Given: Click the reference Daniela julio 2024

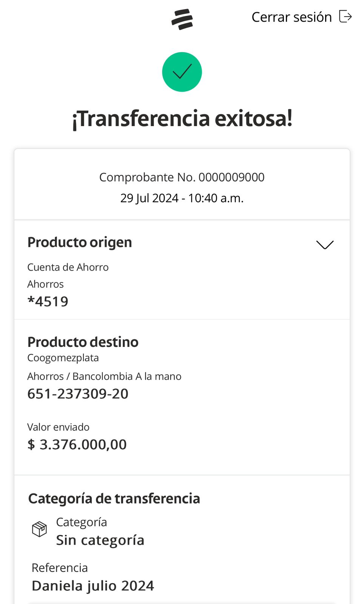Looking at the screenshot, I should tap(93, 586).
